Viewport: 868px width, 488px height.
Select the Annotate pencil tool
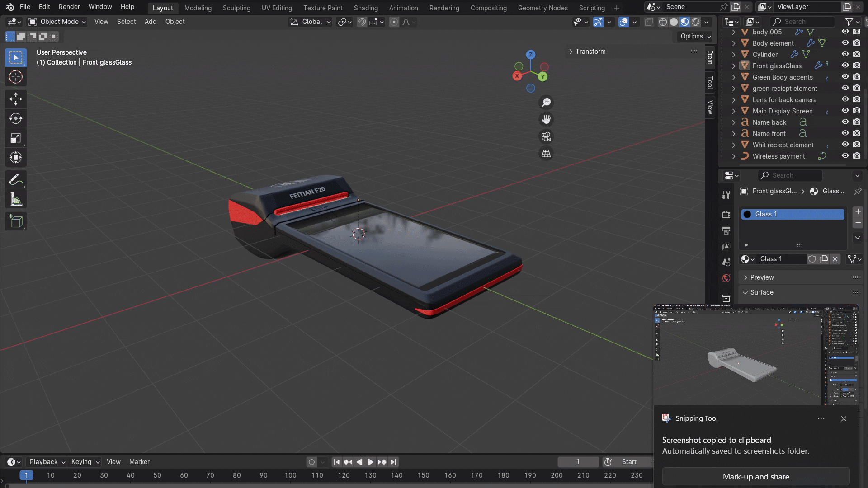point(16,180)
